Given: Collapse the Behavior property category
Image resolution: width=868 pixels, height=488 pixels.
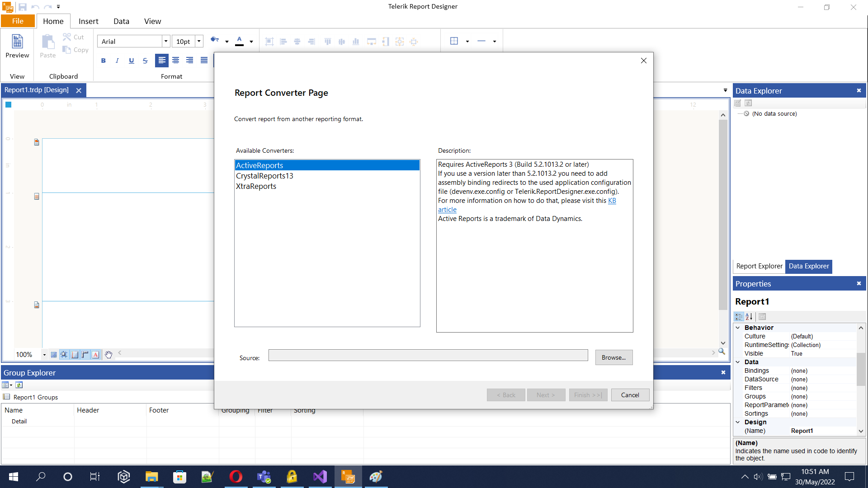Looking at the screenshot, I should (738, 328).
